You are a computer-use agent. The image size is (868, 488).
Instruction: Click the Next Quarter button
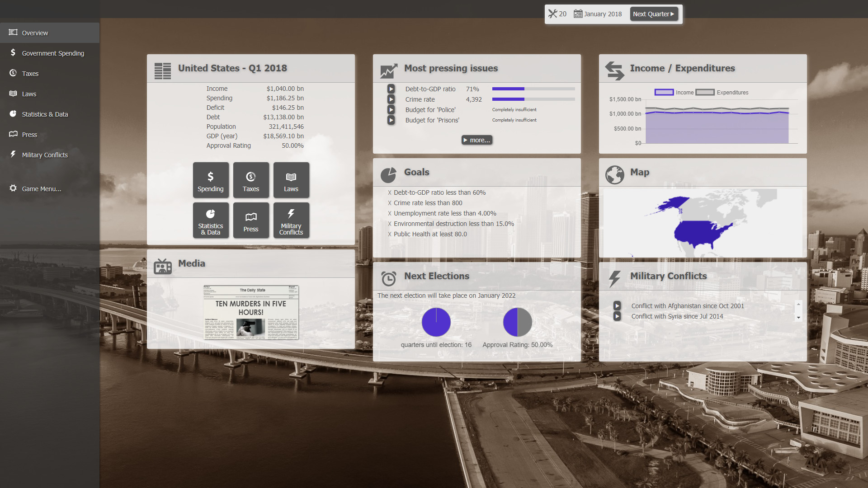654,14
